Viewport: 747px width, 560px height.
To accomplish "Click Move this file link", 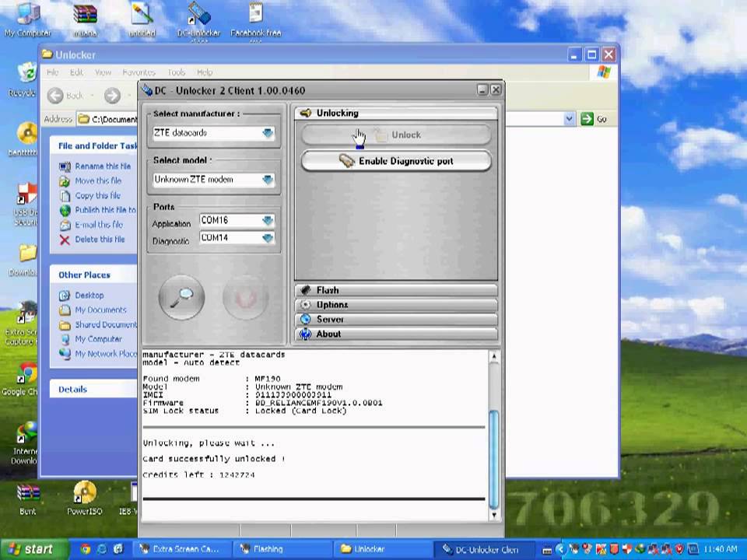I will (98, 181).
